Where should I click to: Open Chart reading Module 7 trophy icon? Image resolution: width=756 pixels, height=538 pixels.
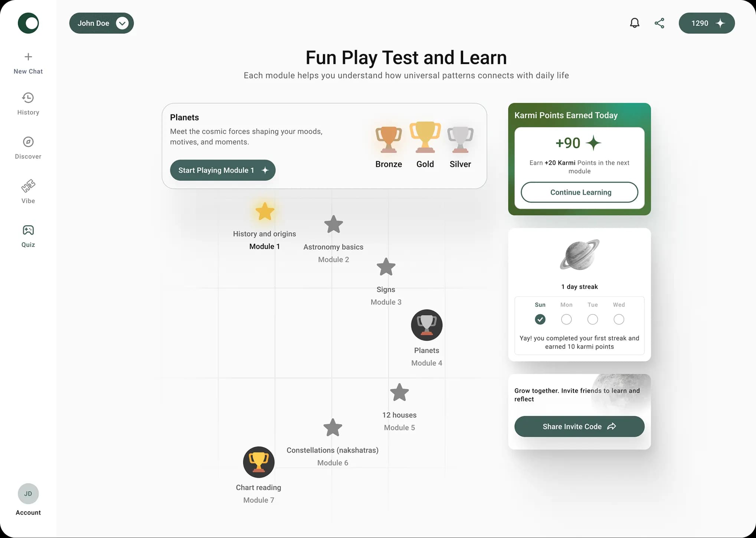tap(258, 462)
